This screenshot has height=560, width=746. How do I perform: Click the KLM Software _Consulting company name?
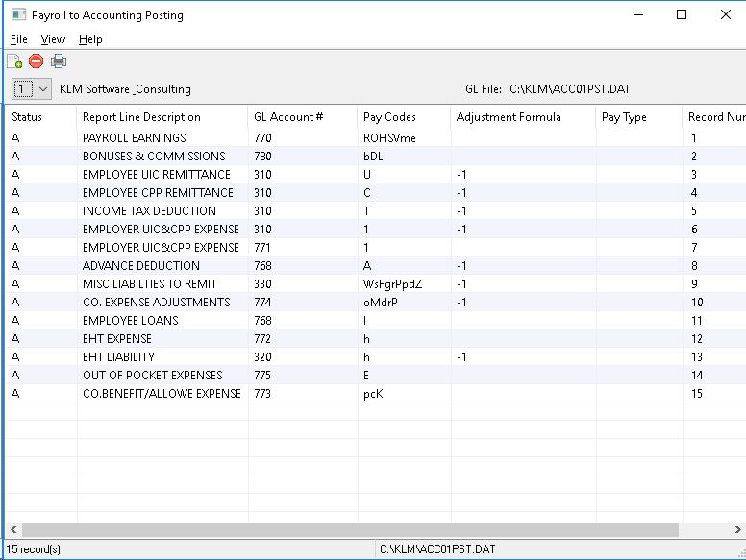click(x=125, y=89)
